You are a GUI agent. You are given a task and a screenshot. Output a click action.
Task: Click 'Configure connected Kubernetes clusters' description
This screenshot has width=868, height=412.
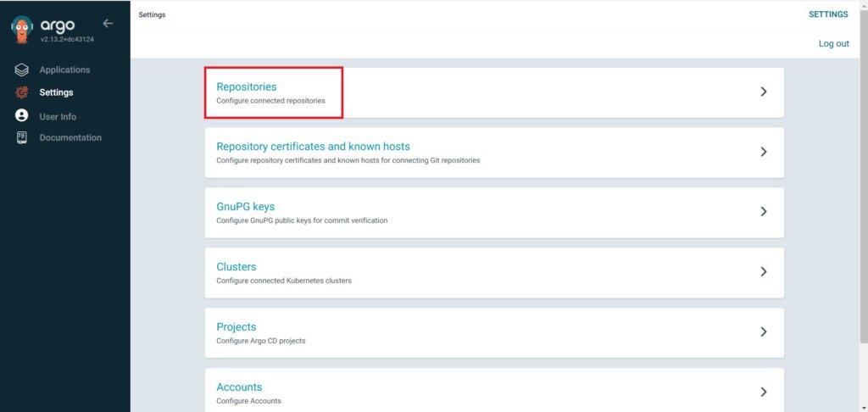(x=284, y=281)
